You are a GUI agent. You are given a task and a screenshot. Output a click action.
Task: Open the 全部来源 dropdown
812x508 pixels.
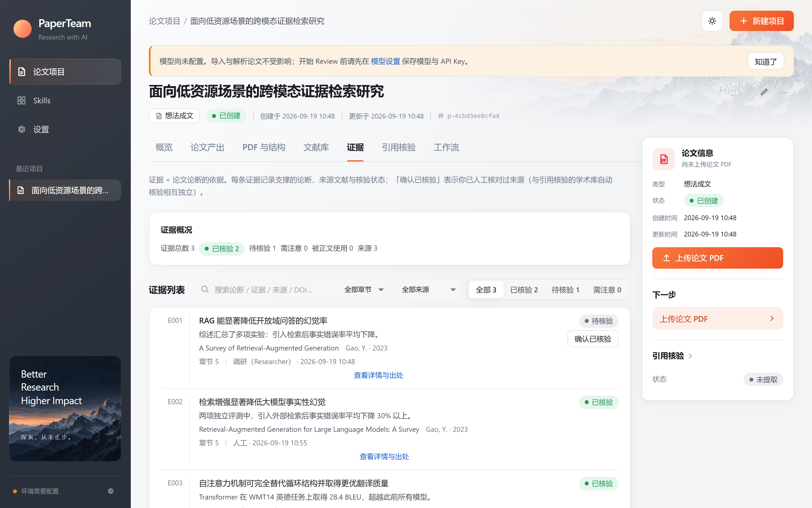[x=429, y=290]
